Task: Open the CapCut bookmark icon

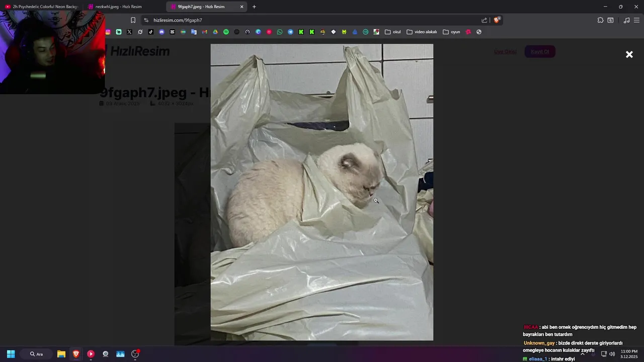Action: click(x=173, y=32)
